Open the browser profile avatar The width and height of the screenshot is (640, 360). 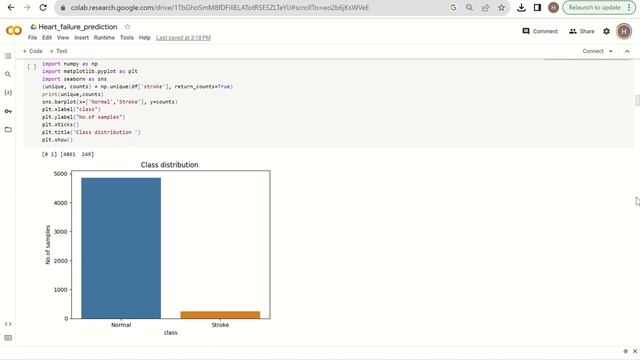553,8
